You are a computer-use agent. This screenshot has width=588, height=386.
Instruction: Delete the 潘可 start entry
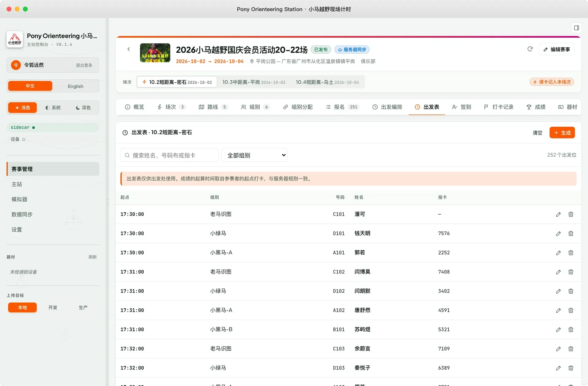pyautogui.click(x=571, y=214)
